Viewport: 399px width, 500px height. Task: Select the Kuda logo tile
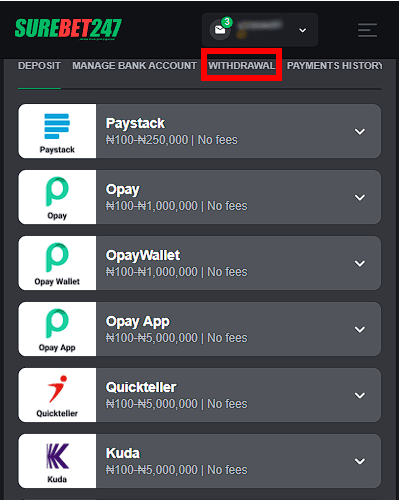[57, 461]
